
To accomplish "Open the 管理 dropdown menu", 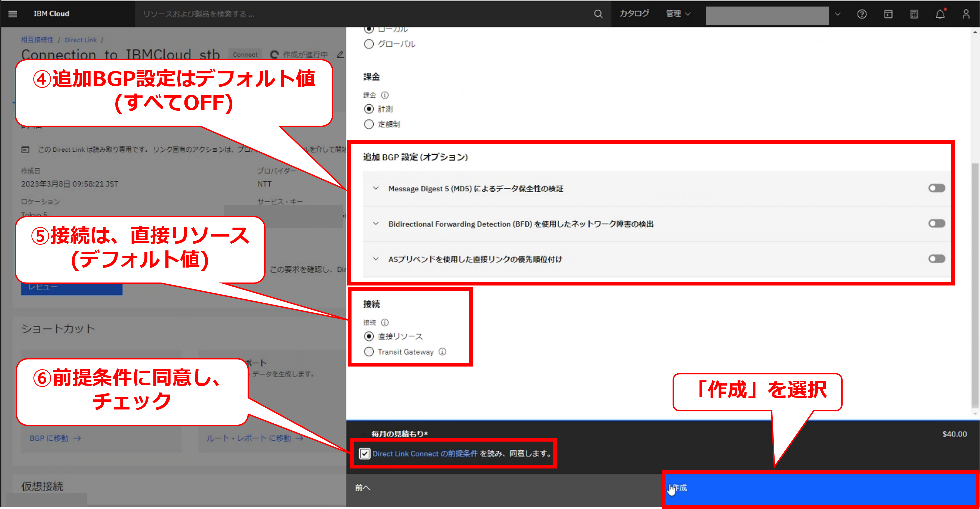I will (677, 14).
